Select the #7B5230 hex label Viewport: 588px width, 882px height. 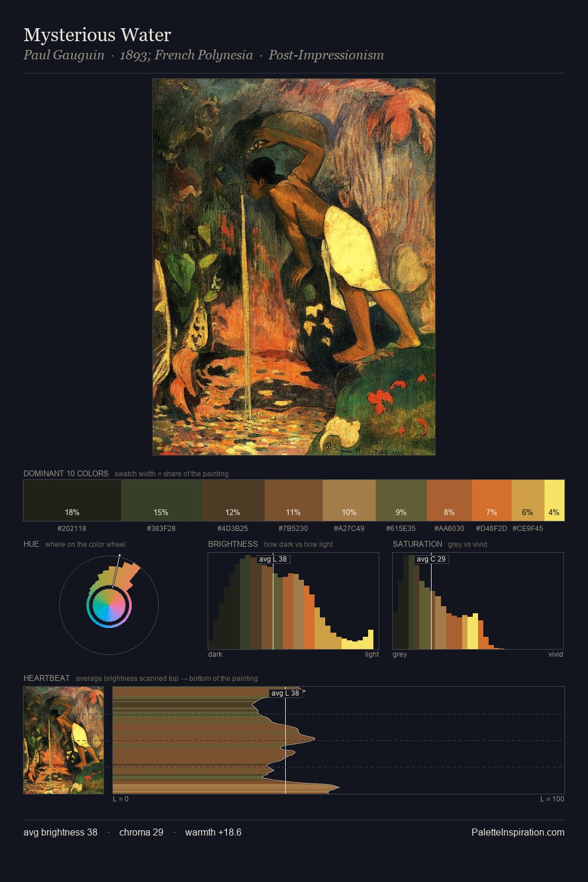point(293,529)
